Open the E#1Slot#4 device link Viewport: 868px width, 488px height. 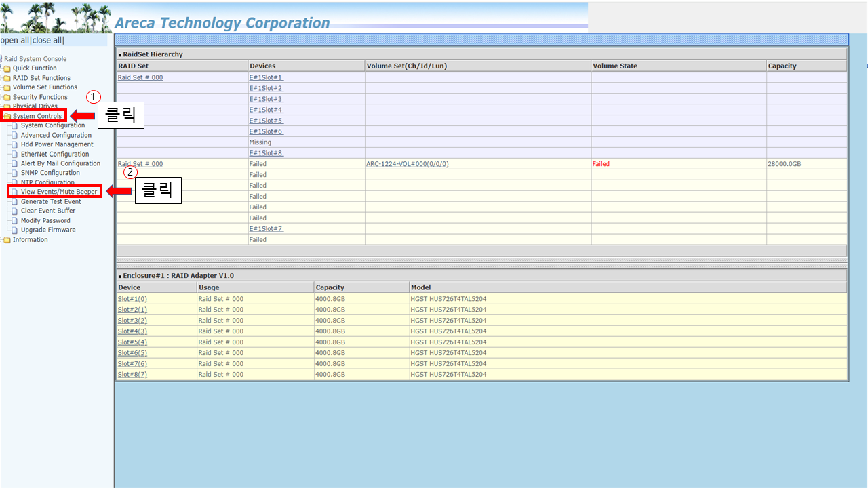click(x=267, y=110)
